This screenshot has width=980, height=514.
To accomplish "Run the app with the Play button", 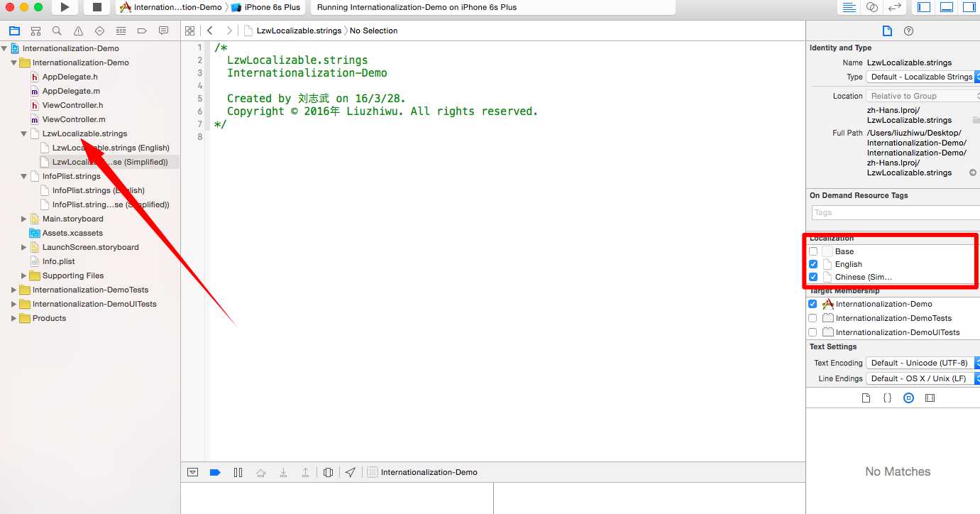I will click(x=65, y=7).
